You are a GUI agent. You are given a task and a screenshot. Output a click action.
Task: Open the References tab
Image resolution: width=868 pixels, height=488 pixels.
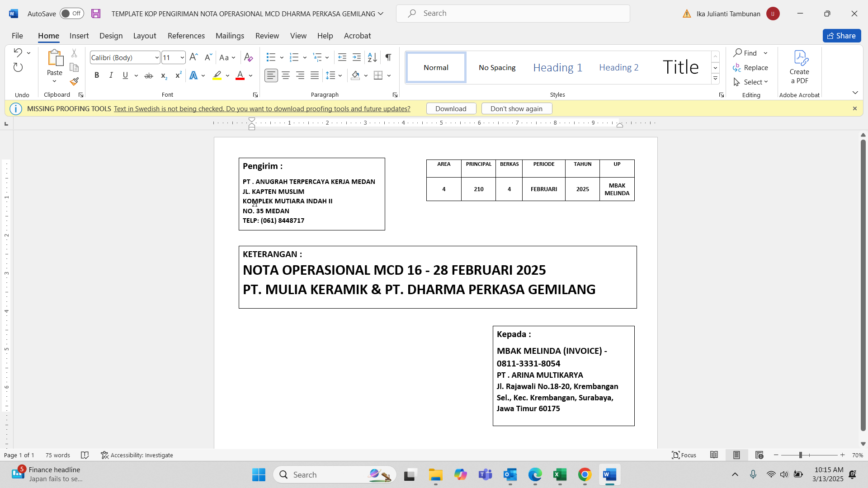[x=186, y=36]
